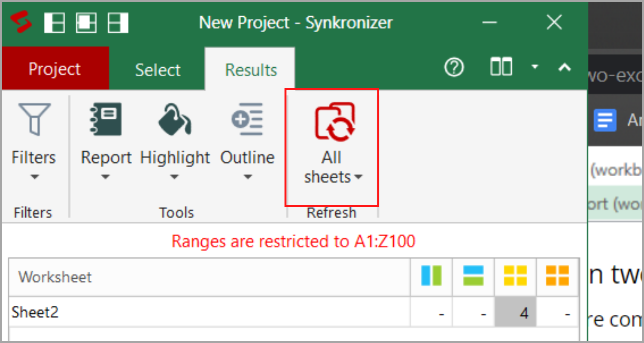
Task: Click the side-by-side window arrangement icon
Action: click(501, 67)
